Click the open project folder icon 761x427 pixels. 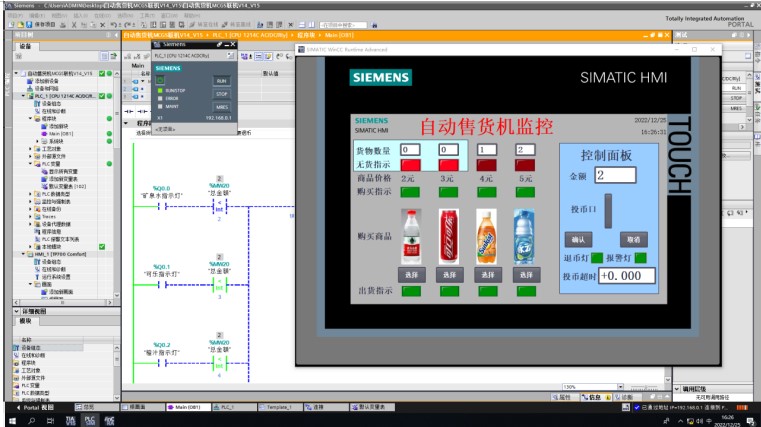click(20, 24)
